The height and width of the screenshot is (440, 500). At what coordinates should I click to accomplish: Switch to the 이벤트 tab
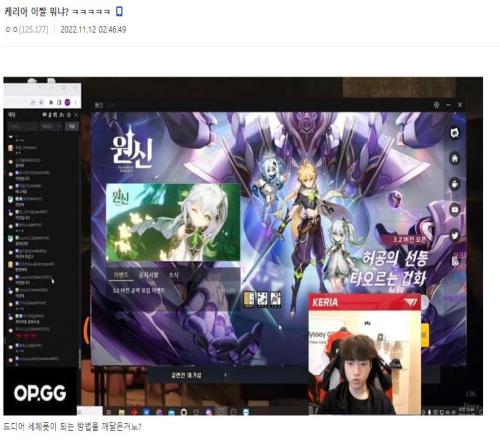click(121, 275)
